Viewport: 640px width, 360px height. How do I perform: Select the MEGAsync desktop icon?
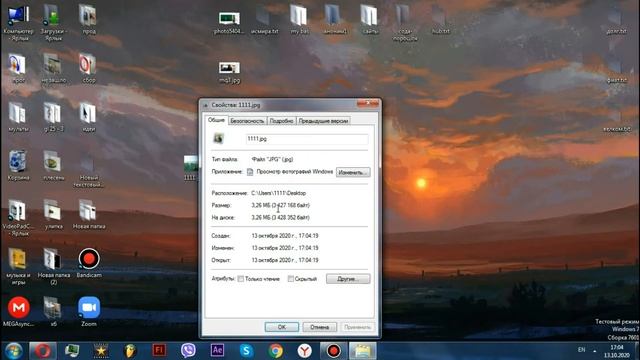[18, 308]
